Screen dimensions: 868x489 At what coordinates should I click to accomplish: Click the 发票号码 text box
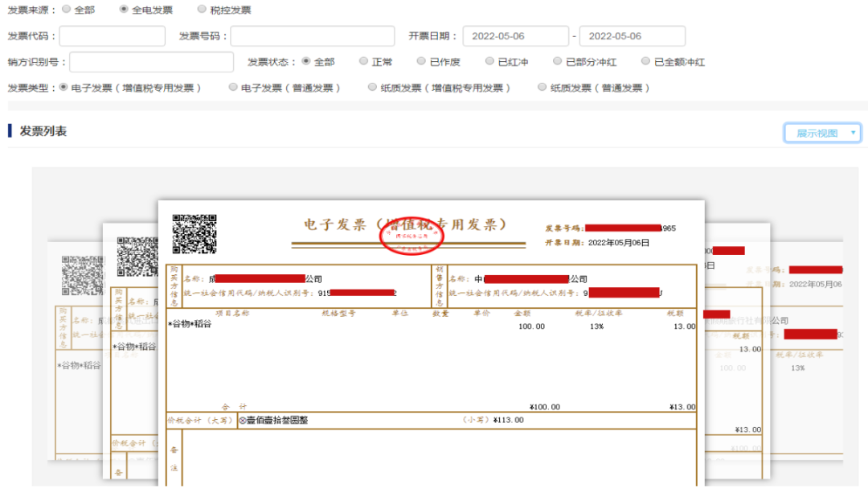coord(312,36)
